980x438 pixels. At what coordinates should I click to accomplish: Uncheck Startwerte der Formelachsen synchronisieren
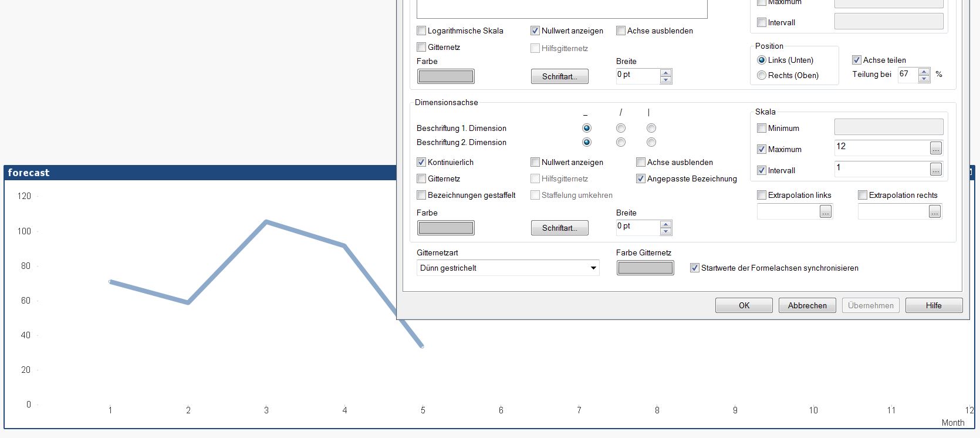coord(695,268)
